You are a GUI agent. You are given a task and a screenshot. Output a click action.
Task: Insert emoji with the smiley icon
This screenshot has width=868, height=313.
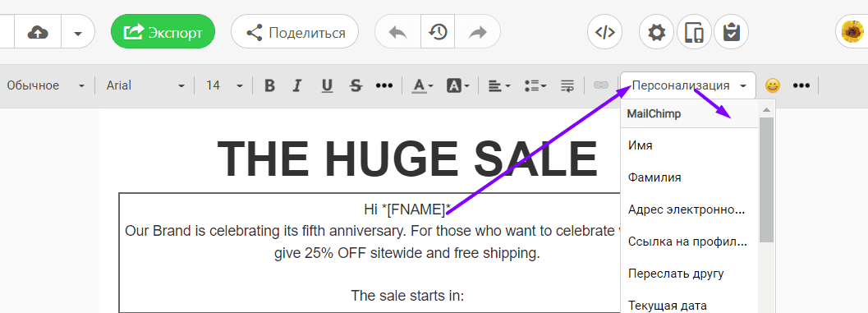(773, 86)
